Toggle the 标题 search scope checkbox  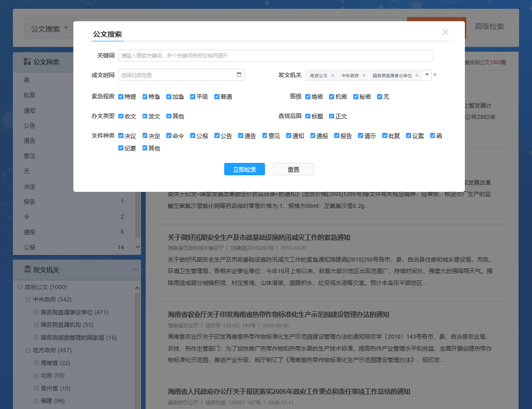point(308,116)
